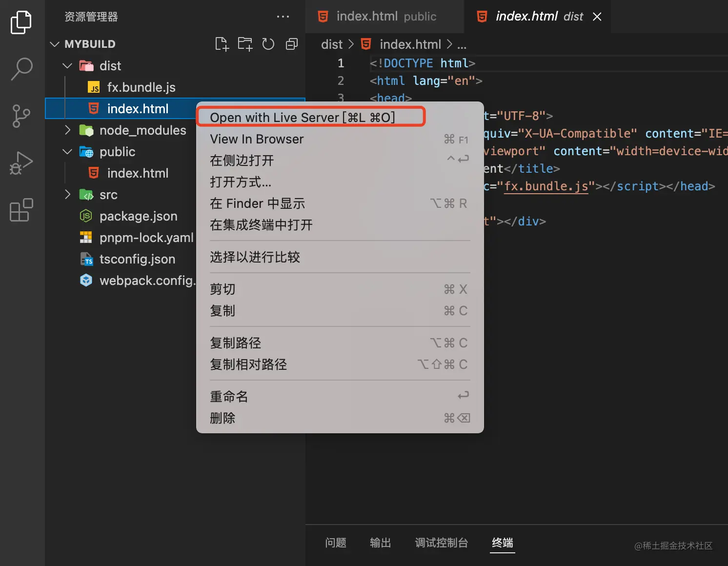Screen dimensions: 728x566
Task: Collapse the dist folder chevron
Action: [x=67, y=65]
